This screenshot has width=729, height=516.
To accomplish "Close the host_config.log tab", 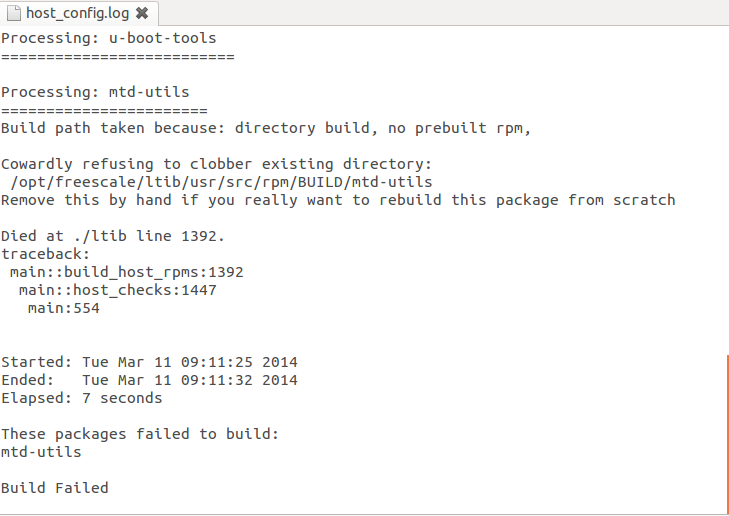I will pyautogui.click(x=142, y=13).
